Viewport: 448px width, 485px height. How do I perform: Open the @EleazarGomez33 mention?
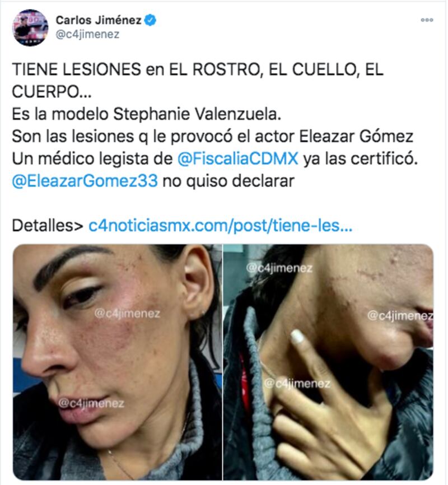pyautogui.click(x=85, y=181)
